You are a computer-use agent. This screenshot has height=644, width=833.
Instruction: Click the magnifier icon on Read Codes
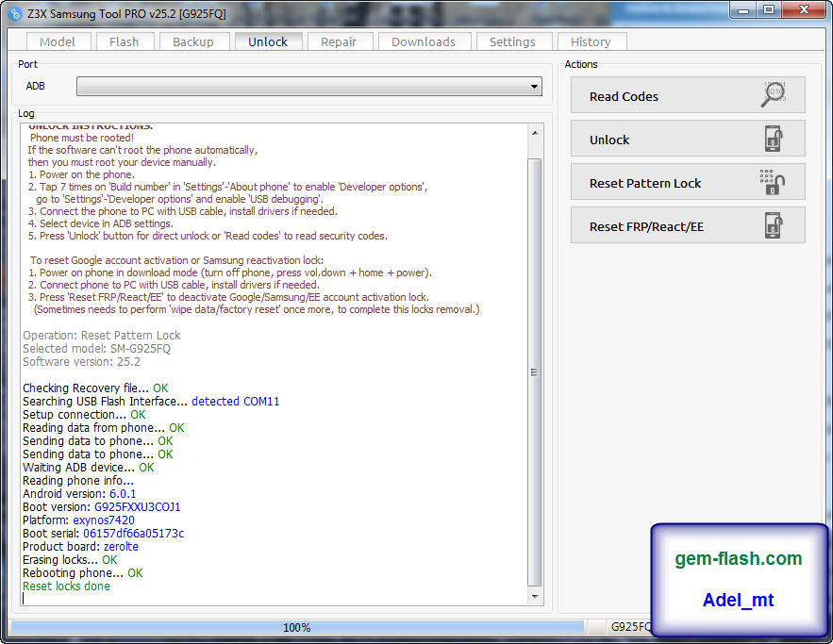773,95
